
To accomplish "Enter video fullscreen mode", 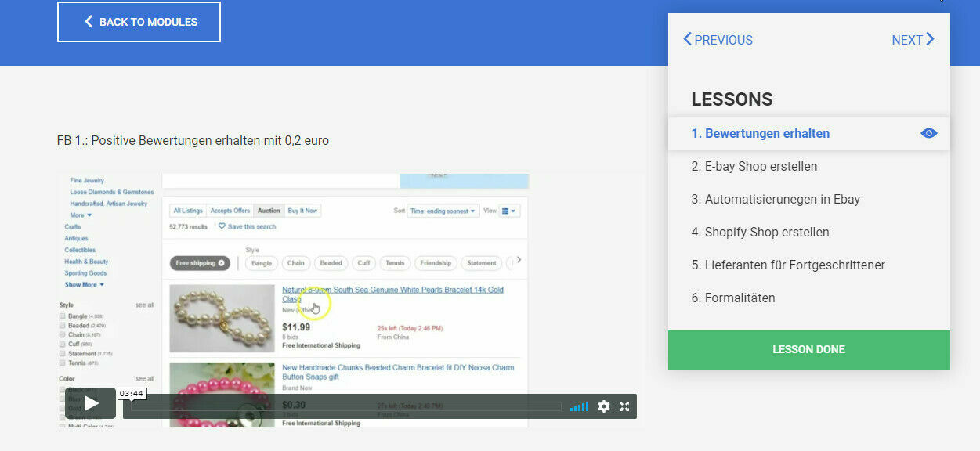I will click(x=624, y=406).
